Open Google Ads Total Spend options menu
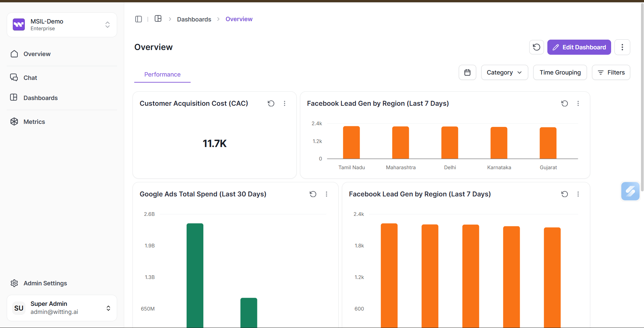 coord(327,194)
